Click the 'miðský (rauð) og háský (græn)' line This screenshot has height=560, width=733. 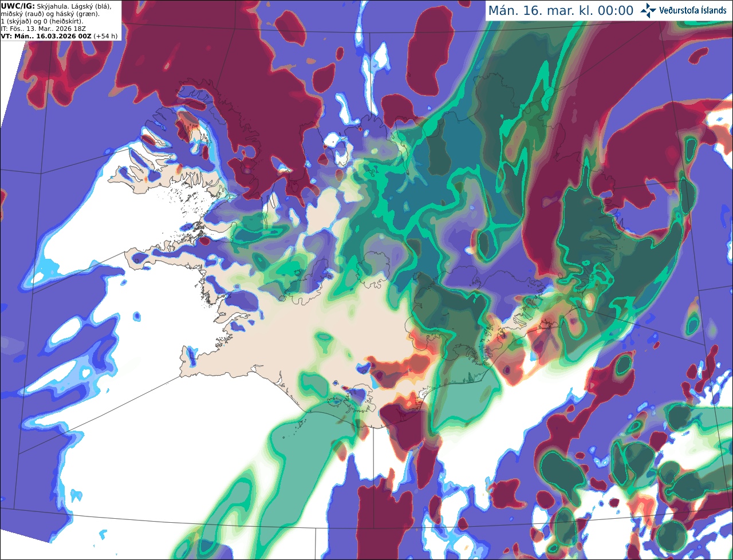[50, 13]
